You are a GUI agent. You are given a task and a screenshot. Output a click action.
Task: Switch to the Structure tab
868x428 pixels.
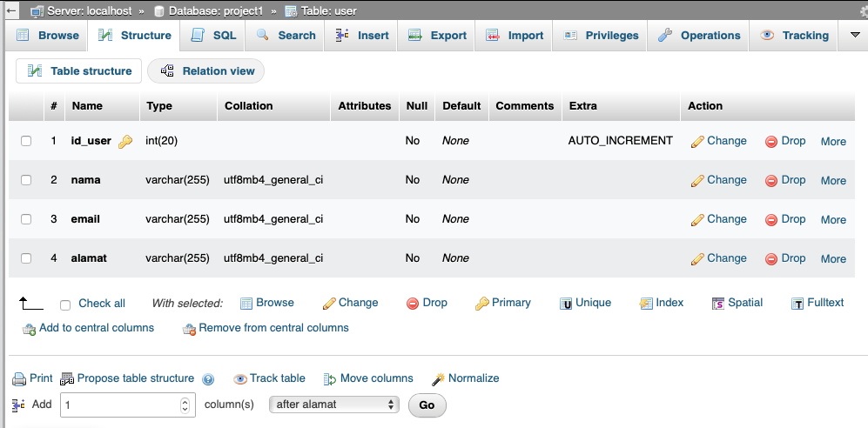(x=135, y=36)
